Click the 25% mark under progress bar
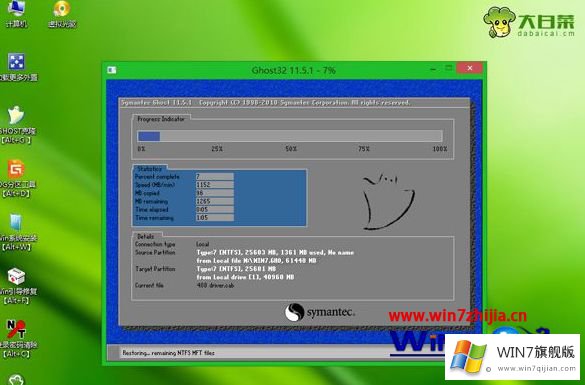585x385 pixels. click(217, 149)
